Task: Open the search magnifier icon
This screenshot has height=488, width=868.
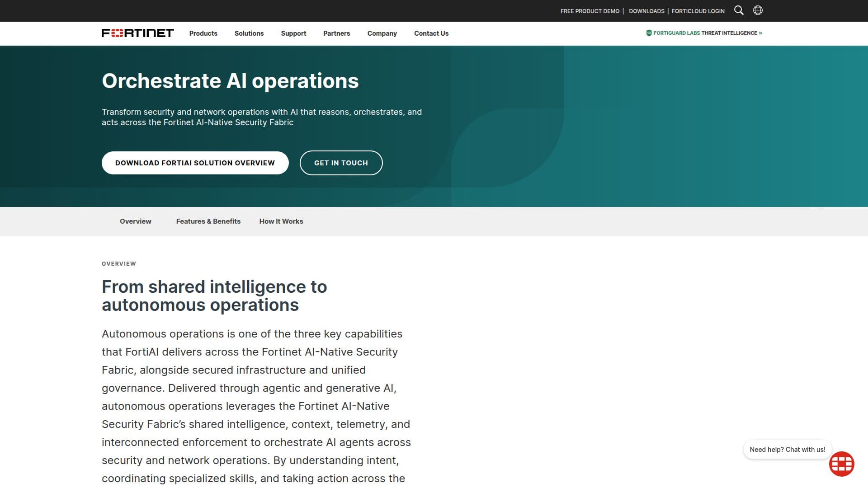Action: [739, 10]
